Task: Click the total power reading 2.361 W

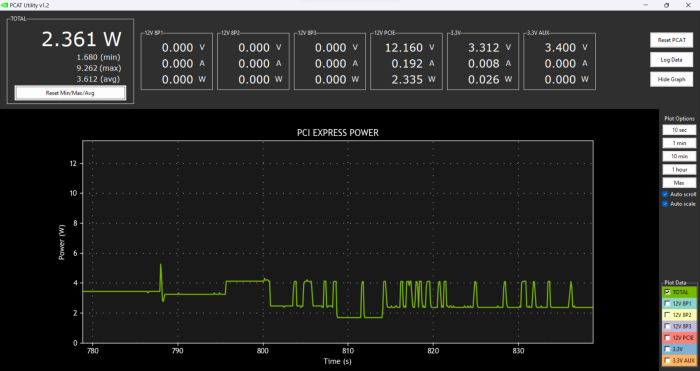Action: 81,39
